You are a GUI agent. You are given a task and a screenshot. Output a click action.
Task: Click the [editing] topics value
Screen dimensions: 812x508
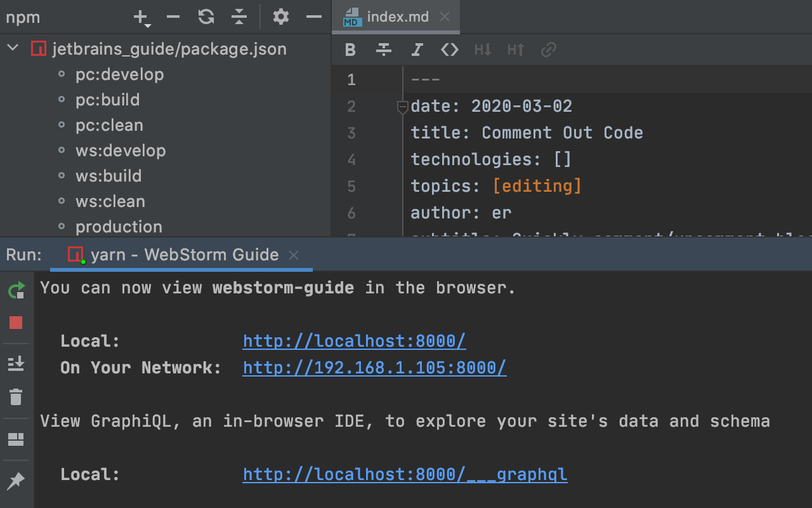537,186
